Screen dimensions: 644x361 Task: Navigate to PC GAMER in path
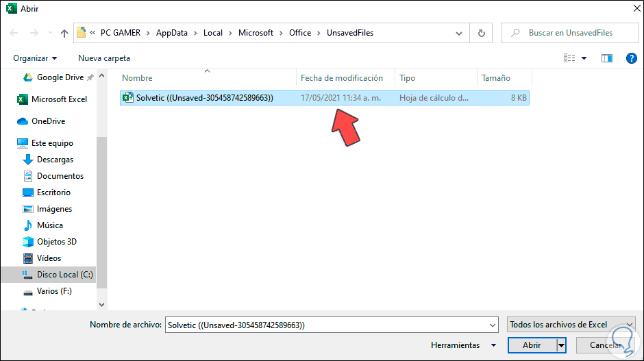121,33
